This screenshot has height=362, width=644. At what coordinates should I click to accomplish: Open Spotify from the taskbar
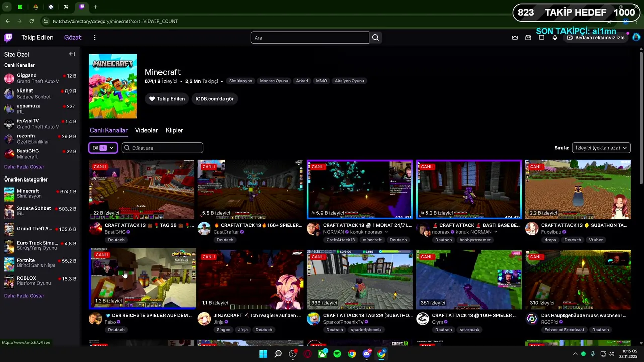click(337, 354)
